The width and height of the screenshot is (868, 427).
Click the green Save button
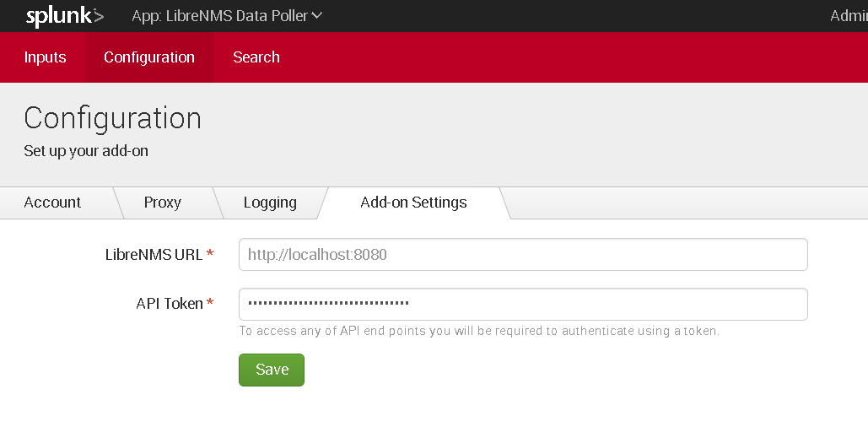tap(272, 370)
